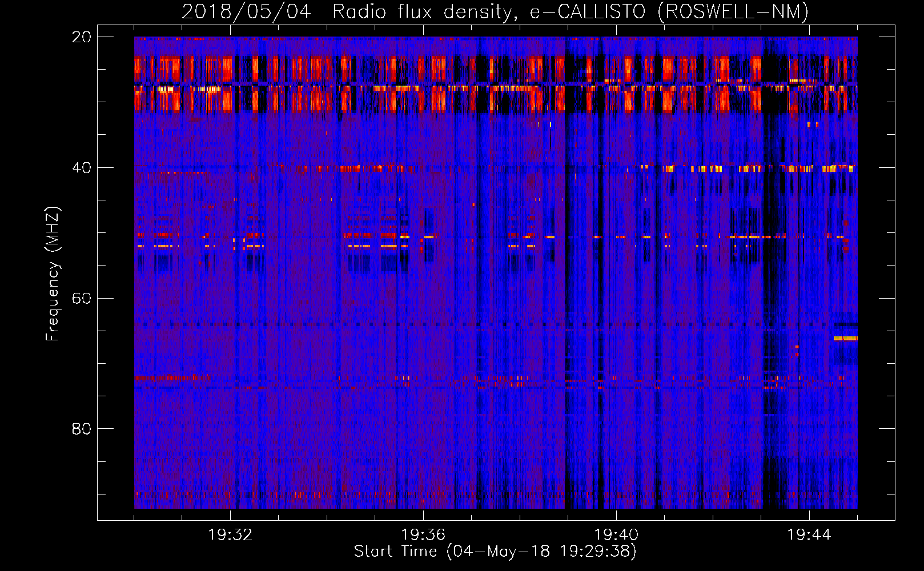The width and height of the screenshot is (924, 571).
Task: Click the 19:44 time tick label
Action: 809,535
